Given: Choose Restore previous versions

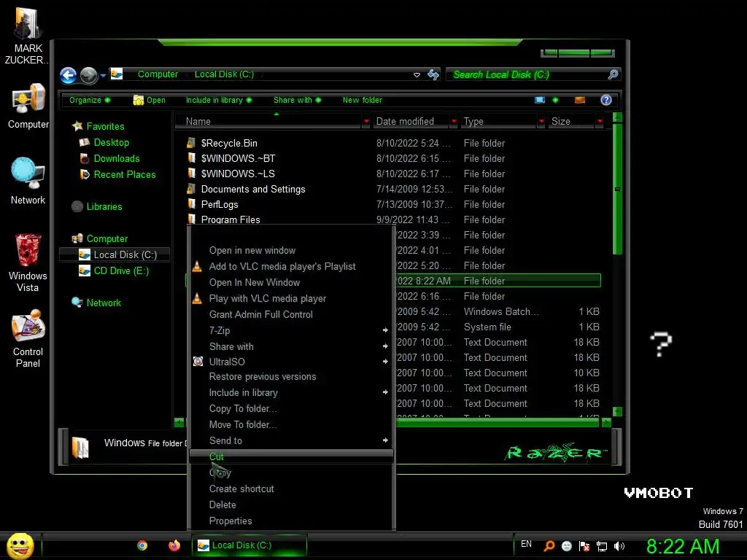Looking at the screenshot, I should point(263,377).
